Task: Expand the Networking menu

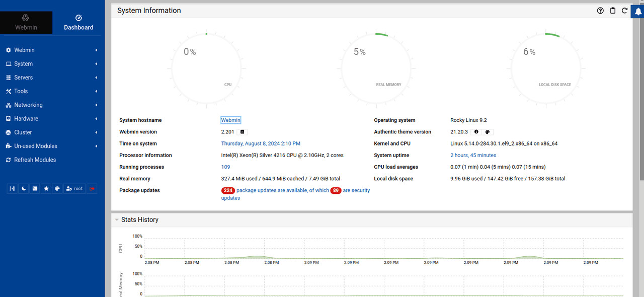Action: point(28,105)
